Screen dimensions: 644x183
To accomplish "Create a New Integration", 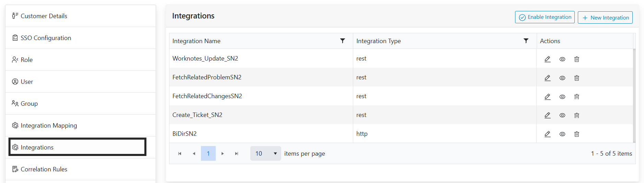I will [605, 17].
